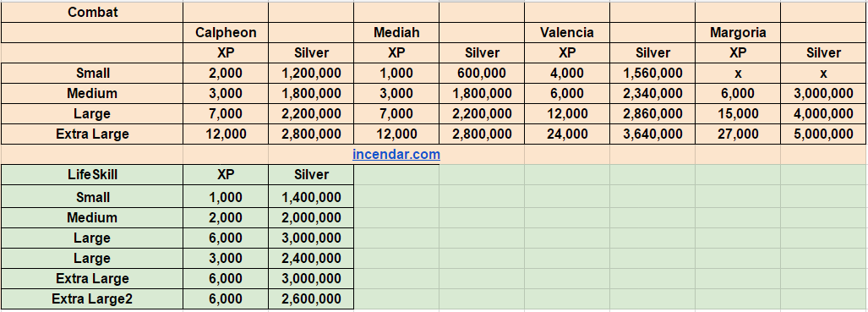Select Margoria Large XP cell 15,000

coord(738,113)
